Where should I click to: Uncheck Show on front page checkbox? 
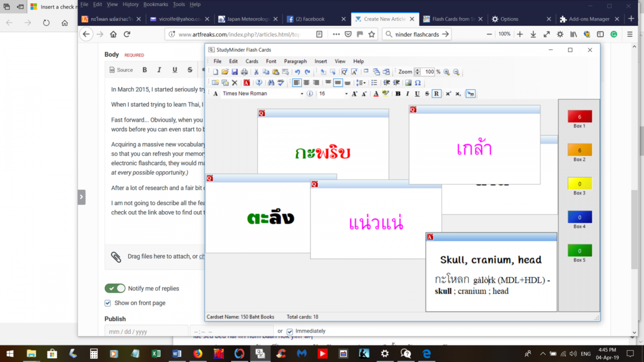[108, 303]
